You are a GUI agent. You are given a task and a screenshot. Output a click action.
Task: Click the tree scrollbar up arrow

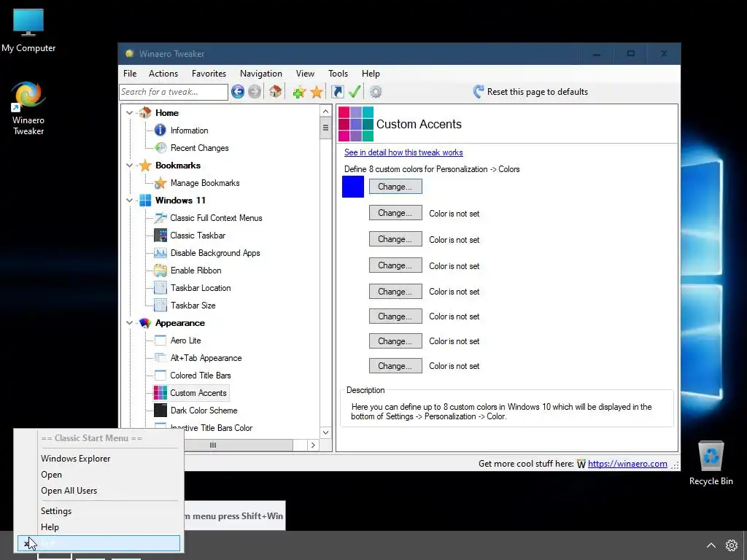pyautogui.click(x=326, y=111)
